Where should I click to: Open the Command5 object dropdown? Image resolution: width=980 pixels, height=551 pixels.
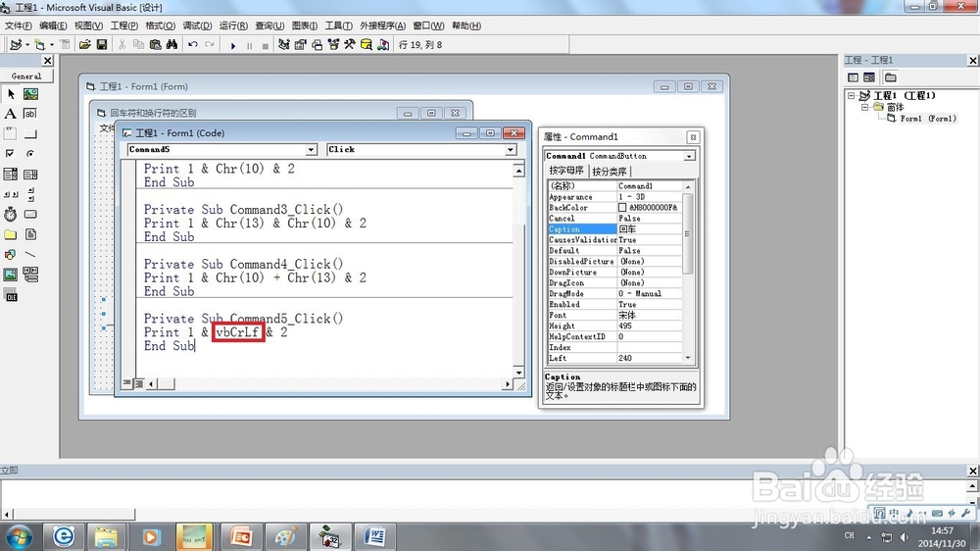click(312, 149)
